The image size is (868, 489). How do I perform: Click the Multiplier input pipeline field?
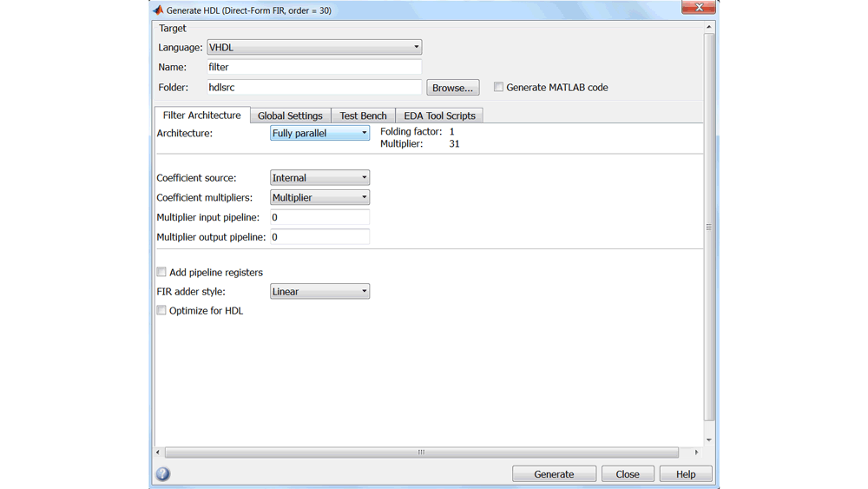[x=319, y=217]
